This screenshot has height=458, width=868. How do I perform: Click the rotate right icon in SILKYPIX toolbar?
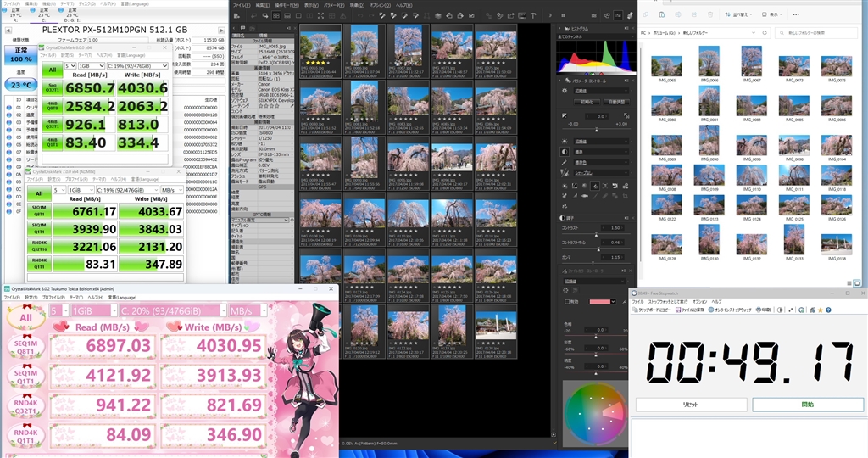(x=460, y=15)
